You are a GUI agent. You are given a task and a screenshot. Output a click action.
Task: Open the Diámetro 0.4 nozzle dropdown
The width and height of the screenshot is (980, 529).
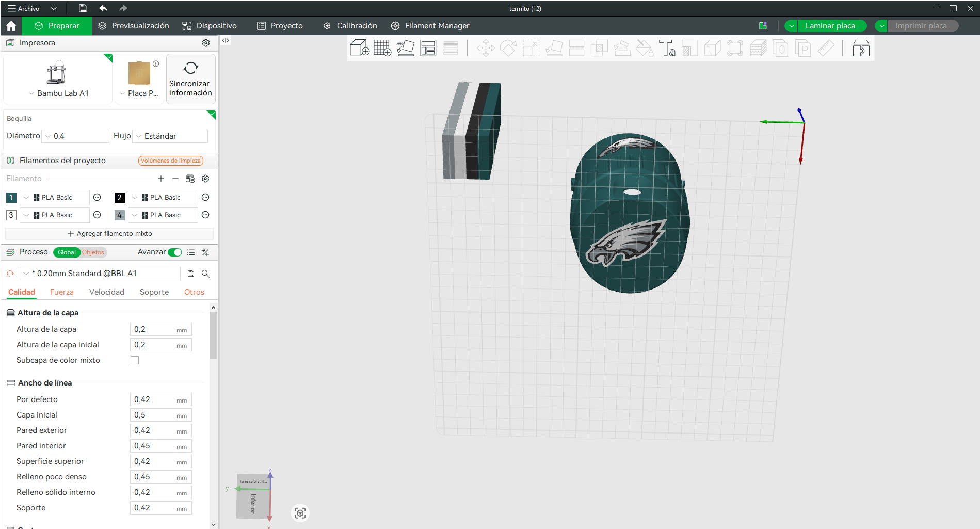75,136
